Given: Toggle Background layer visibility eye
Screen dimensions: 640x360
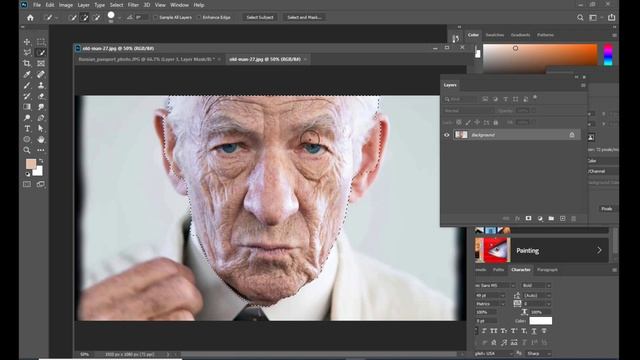Looking at the screenshot, I should [447, 135].
